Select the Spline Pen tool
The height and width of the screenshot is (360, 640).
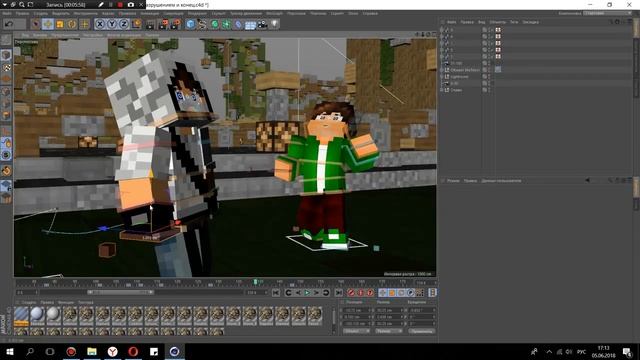(x=202, y=24)
